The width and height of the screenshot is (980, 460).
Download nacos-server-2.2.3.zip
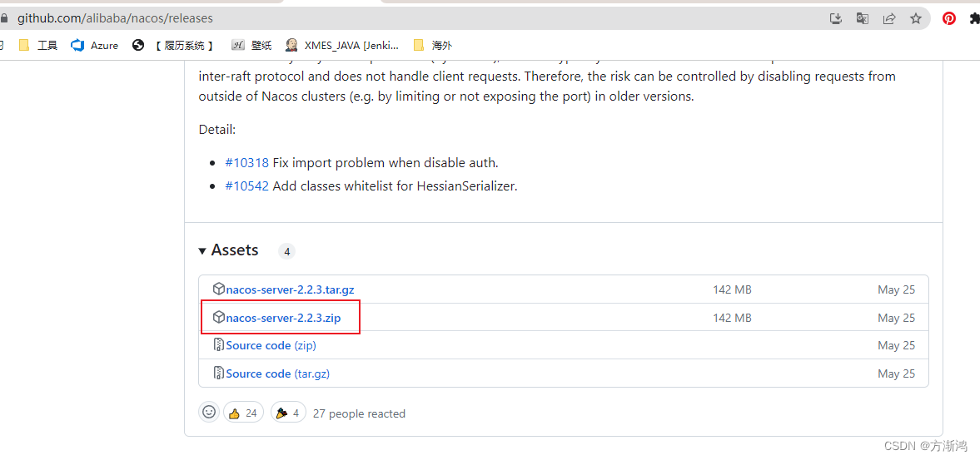pos(283,318)
